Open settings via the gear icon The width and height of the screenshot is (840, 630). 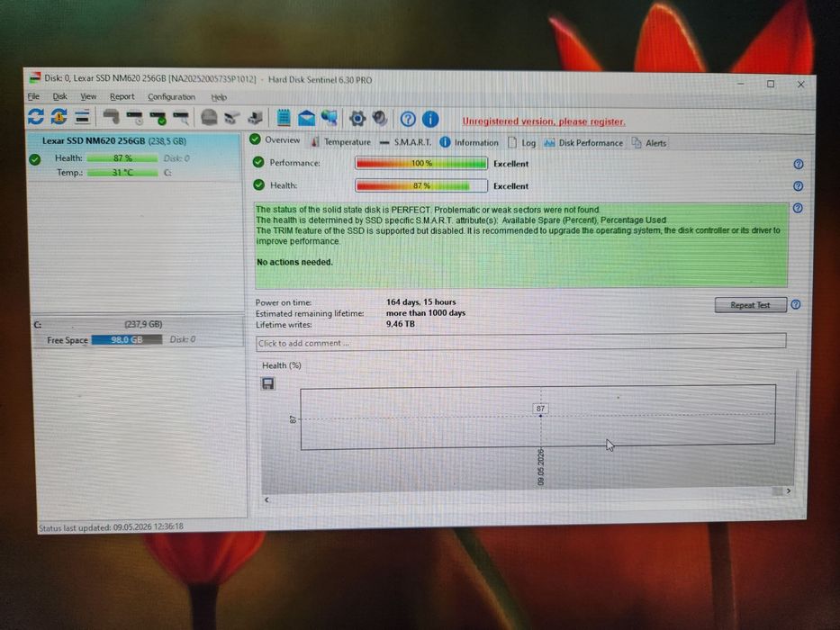(357, 119)
